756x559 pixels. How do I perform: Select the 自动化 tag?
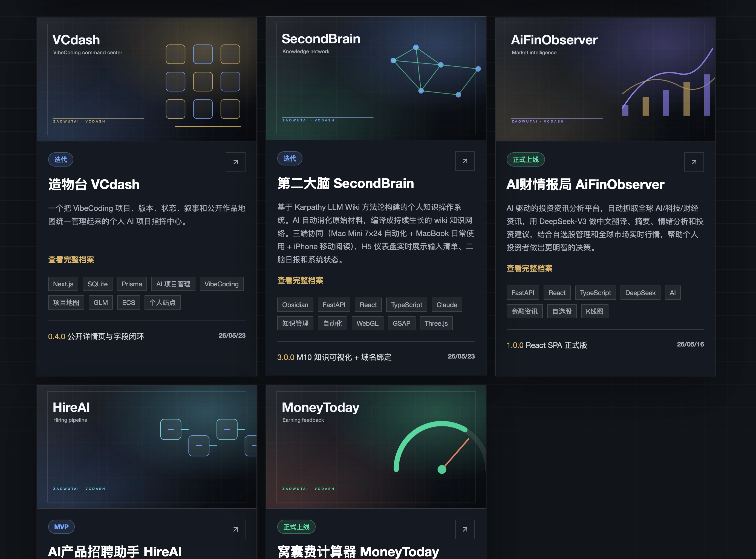click(x=332, y=323)
